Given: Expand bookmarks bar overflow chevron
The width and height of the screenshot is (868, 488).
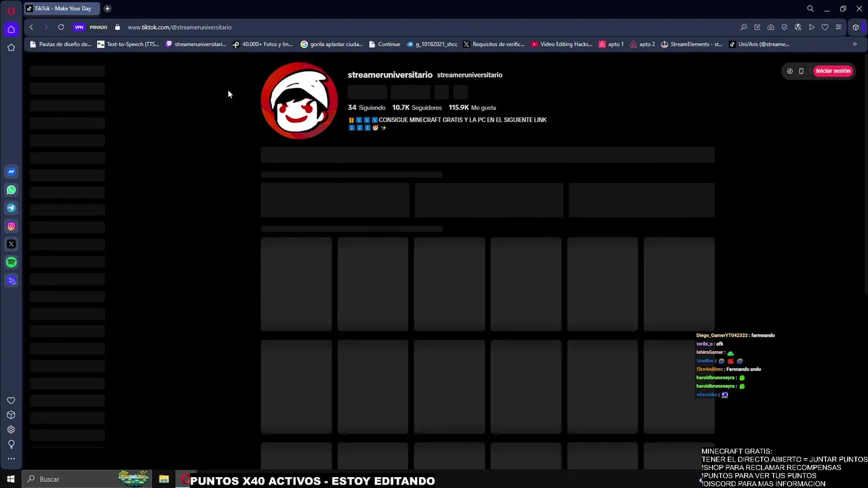Looking at the screenshot, I should 854,44.
